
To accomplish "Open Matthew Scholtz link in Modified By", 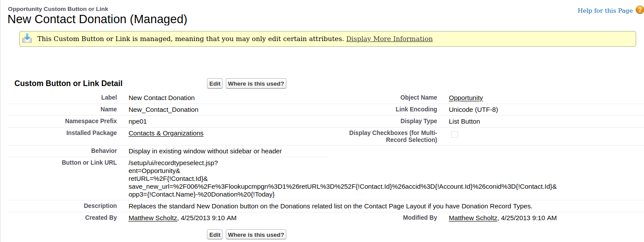I will click(x=473, y=218).
